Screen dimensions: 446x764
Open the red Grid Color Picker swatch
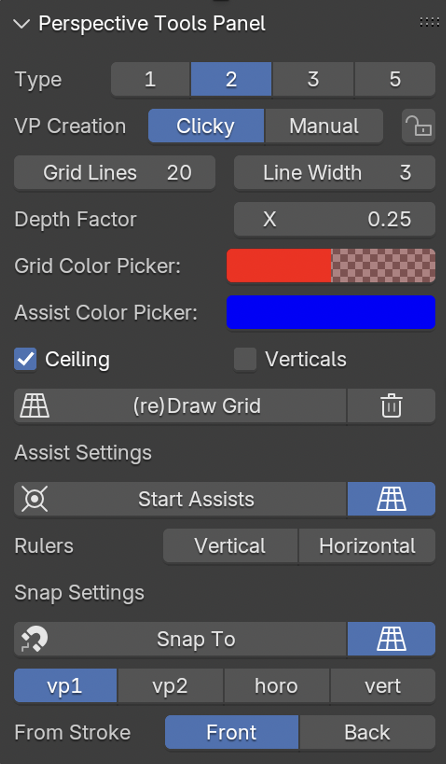(331, 266)
